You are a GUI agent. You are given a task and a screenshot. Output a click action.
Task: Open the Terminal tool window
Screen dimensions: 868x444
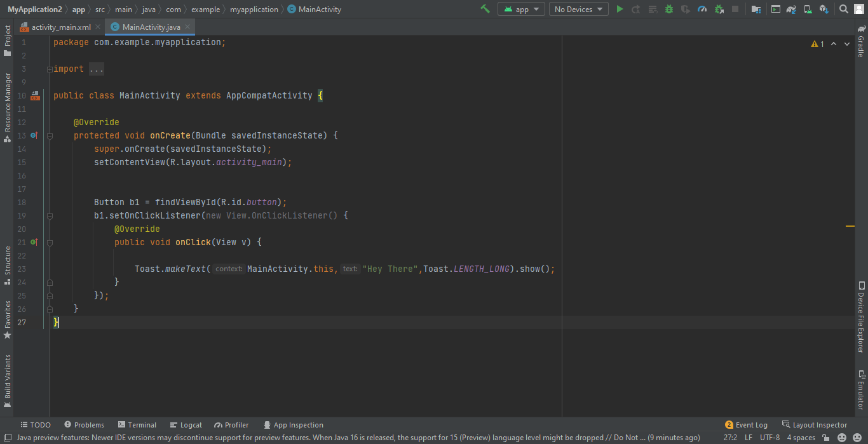[137, 425]
